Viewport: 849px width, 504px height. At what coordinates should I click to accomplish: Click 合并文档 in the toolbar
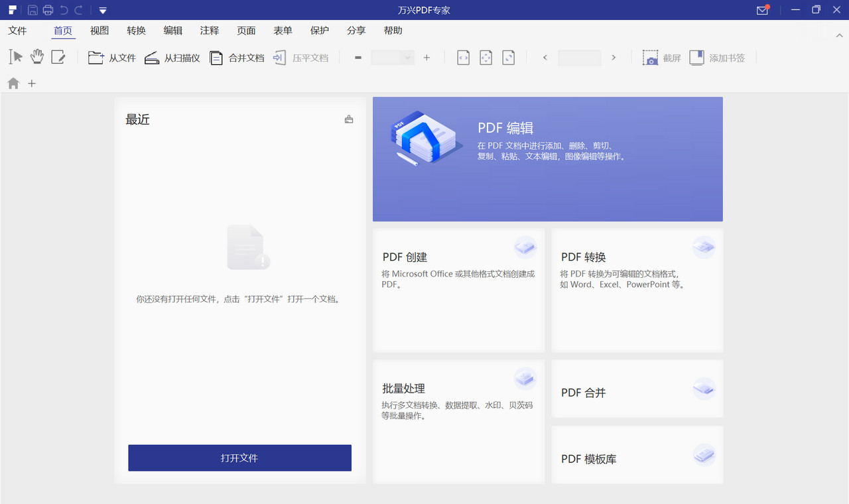coord(237,58)
